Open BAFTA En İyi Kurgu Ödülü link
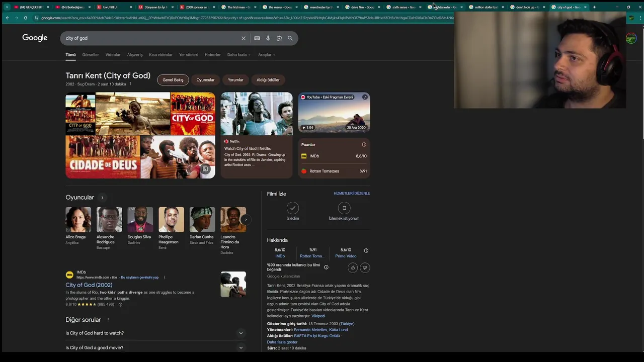This screenshot has height=362, width=644. [x=317, y=336]
